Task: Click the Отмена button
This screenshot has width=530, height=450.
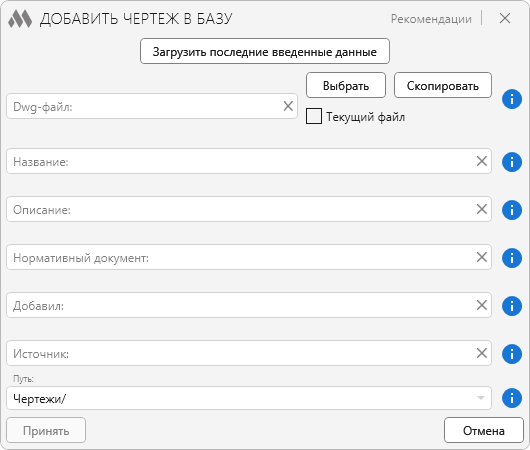Action: point(484,430)
